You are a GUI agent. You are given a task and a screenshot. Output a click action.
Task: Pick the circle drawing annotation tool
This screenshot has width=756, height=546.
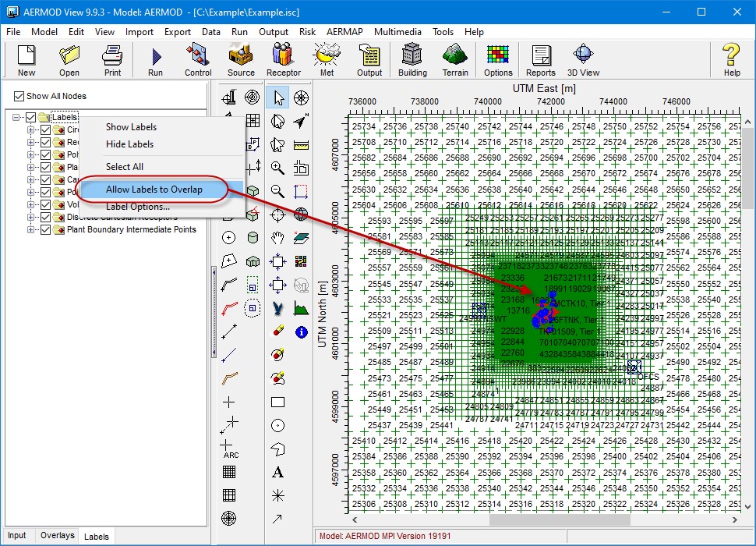[x=277, y=425]
